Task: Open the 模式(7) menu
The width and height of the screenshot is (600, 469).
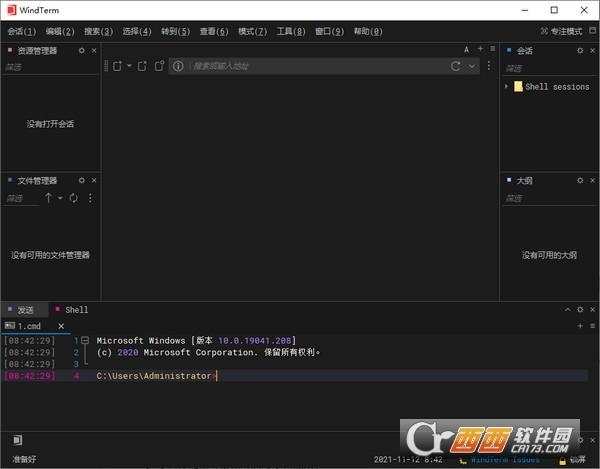Action: pos(253,31)
